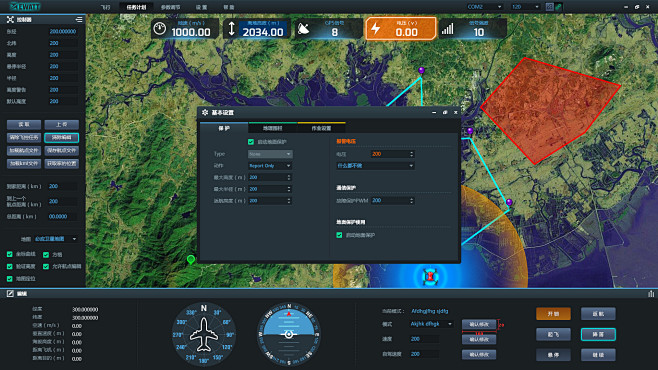Screen dimensions: 658x370
Task: Click the red drone icon in the blue circle
Action: coord(430,276)
